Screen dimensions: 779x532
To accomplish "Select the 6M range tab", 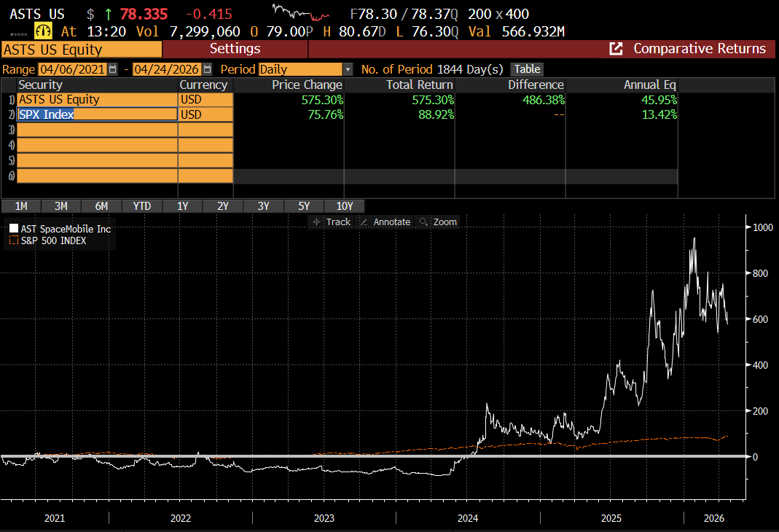I will tap(101, 206).
